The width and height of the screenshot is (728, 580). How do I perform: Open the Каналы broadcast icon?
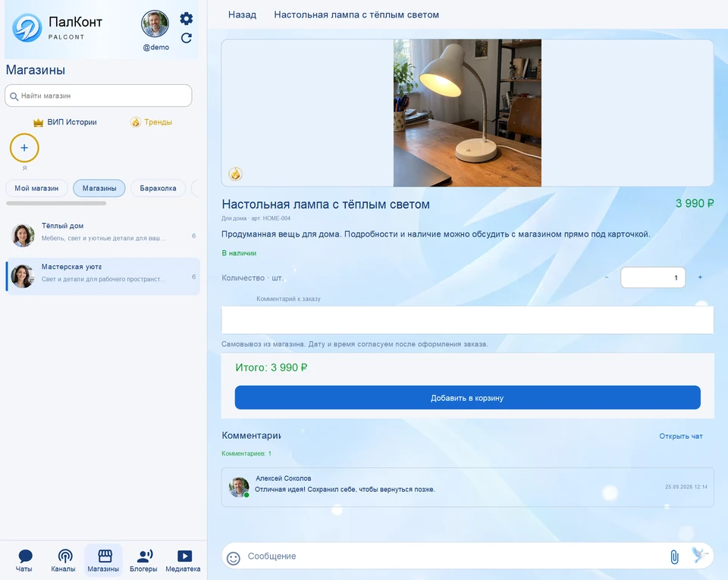pos(65,556)
